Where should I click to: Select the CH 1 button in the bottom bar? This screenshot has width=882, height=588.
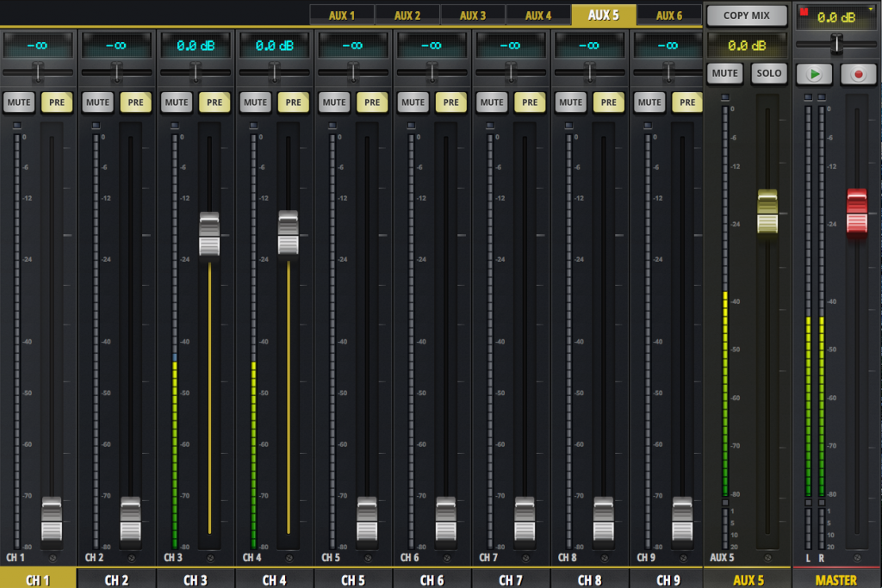point(38,579)
